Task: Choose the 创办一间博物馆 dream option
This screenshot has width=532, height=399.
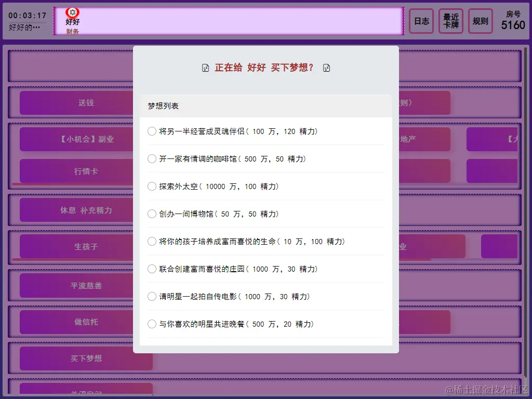Action: click(152, 214)
